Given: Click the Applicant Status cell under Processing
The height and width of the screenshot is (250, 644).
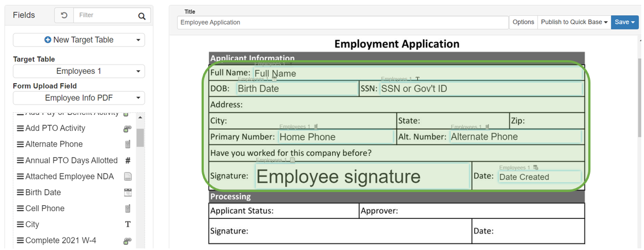Looking at the screenshot, I should coord(284,211).
